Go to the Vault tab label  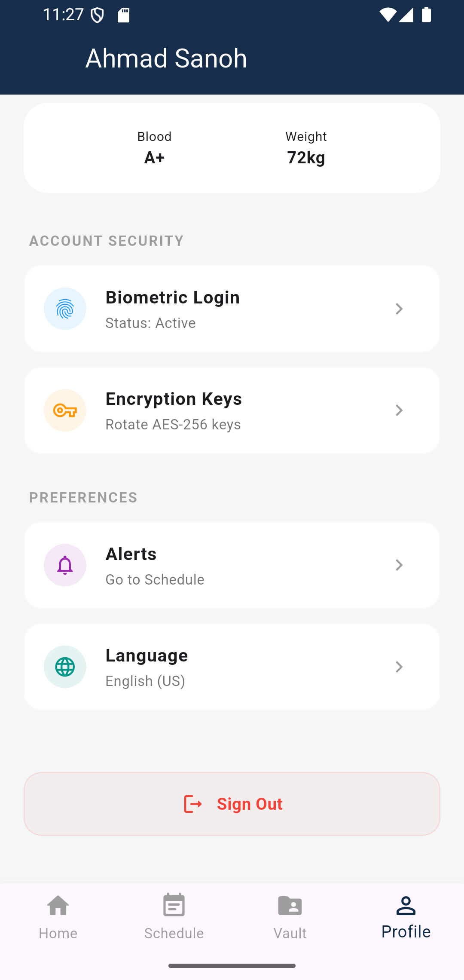coord(290,933)
